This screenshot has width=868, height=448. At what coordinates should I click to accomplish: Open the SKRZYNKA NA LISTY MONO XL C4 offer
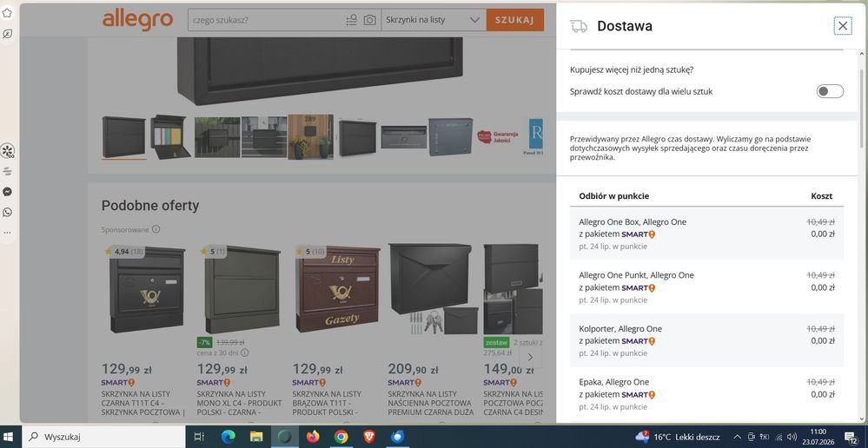[239, 403]
